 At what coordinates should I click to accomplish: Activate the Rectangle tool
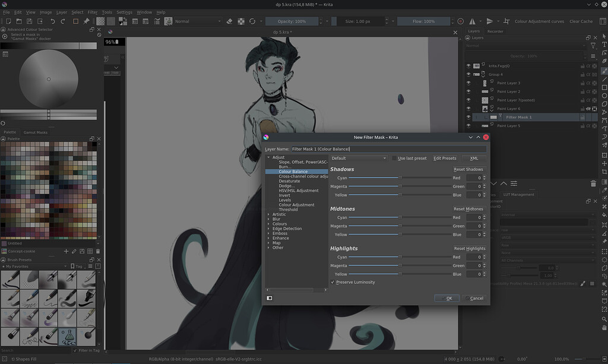603,88
